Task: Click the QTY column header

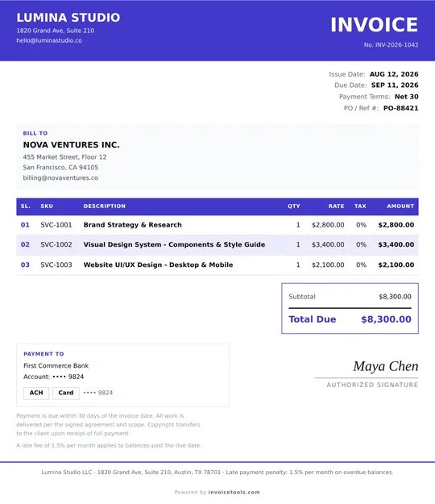Action: point(294,206)
